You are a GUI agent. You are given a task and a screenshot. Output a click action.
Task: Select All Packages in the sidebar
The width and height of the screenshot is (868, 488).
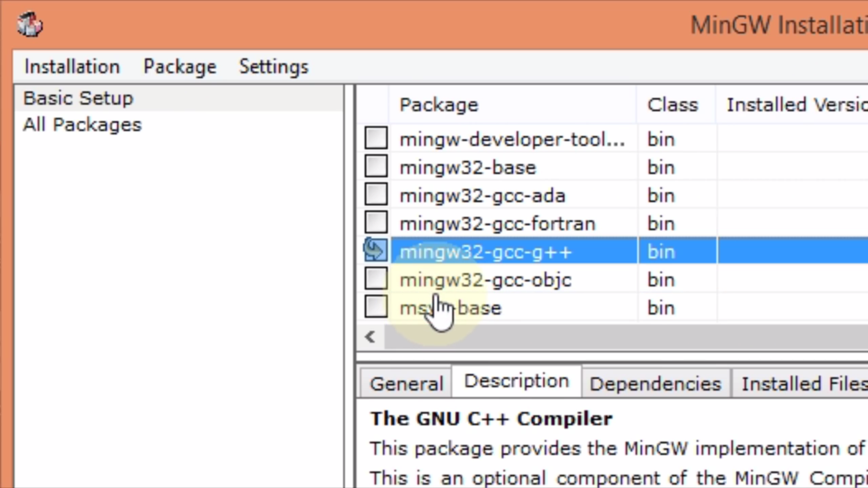click(83, 125)
